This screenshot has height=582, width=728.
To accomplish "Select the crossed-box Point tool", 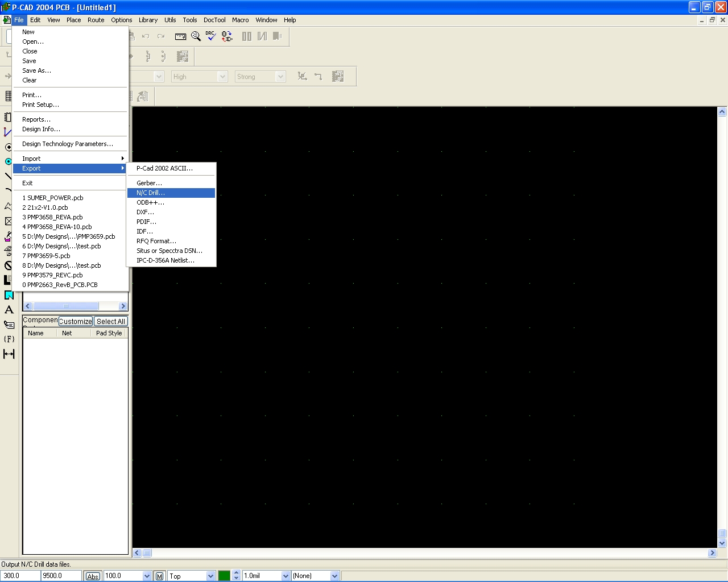I will (x=8, y=221).
